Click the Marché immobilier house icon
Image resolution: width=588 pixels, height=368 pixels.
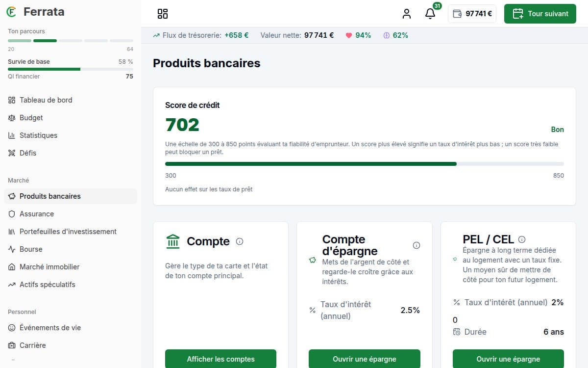[x=12, y=267]
